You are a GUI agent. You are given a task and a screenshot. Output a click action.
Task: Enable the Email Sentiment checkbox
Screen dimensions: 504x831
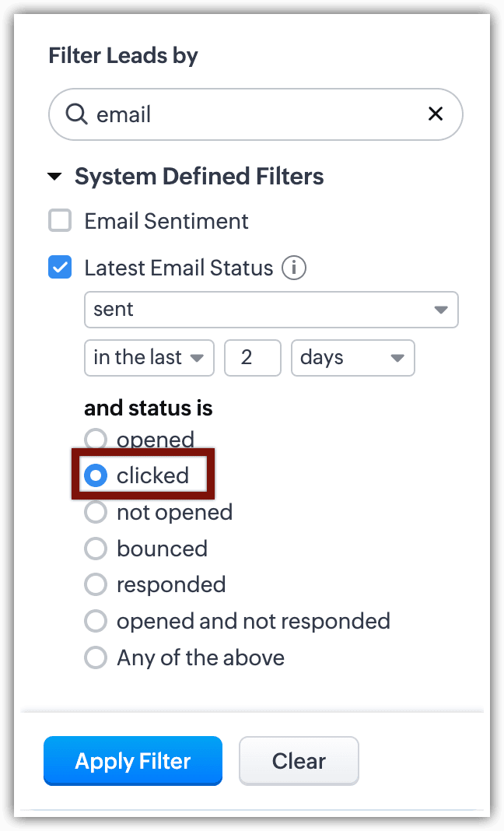pyautogui.click(x=60, y=221)
